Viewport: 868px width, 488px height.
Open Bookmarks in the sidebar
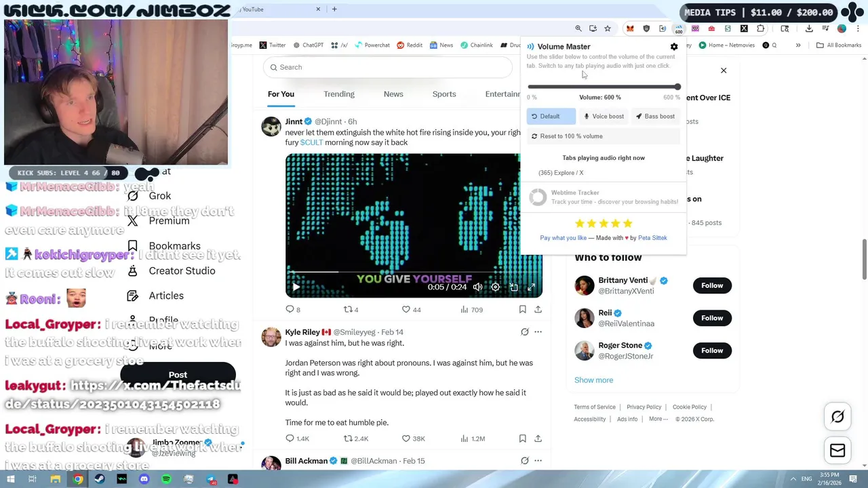(164, 246)
